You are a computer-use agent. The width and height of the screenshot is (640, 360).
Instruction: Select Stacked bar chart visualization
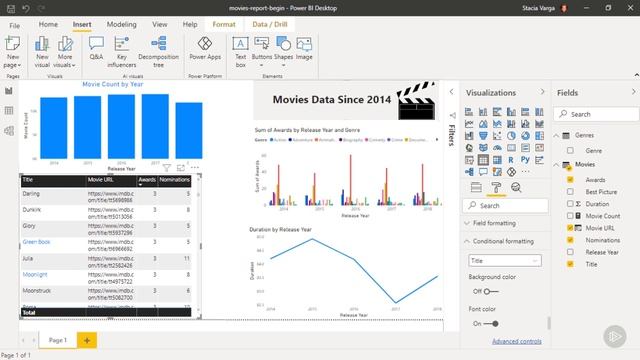(x=469, y=112)
